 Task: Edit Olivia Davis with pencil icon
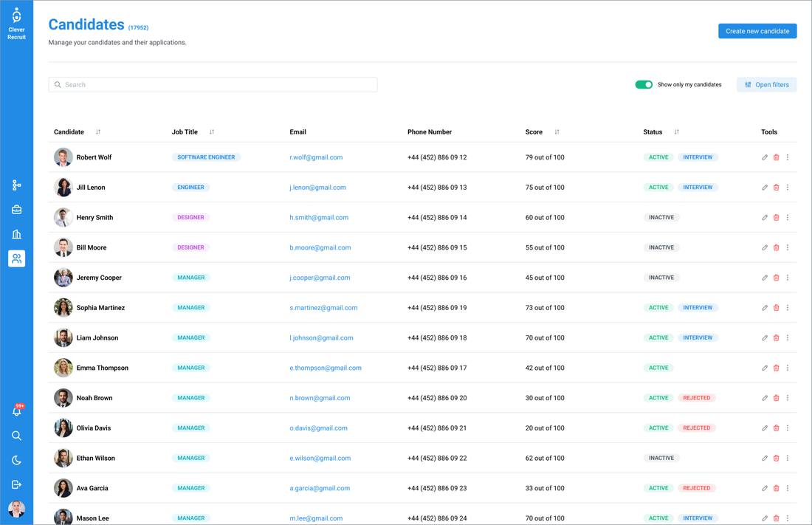coord(764,428)
